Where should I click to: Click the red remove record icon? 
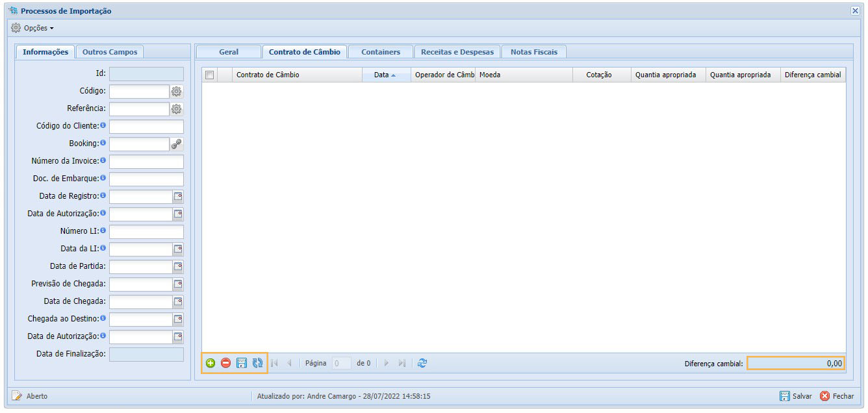click(226, 364)
